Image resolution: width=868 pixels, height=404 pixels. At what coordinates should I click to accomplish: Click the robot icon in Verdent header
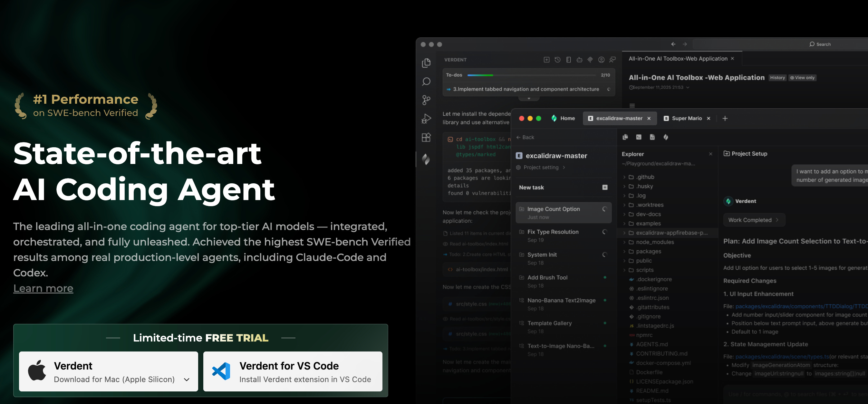pos(580,60)
